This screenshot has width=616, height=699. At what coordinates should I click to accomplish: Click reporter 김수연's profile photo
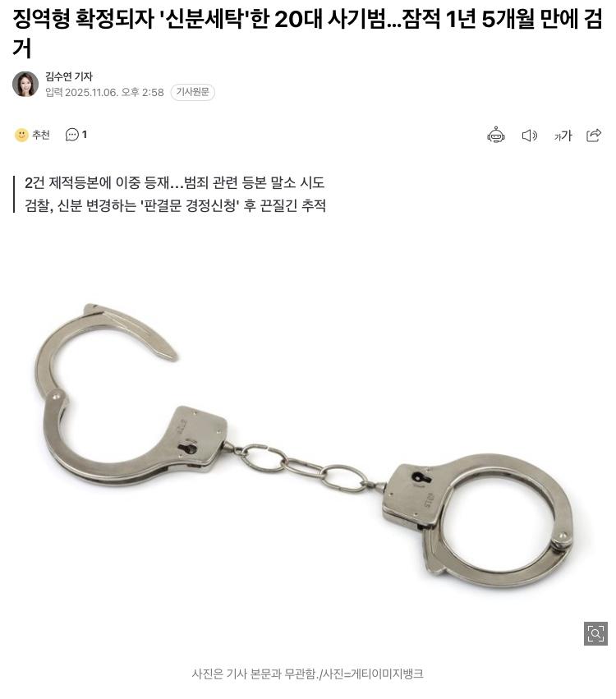coord(25,84)
